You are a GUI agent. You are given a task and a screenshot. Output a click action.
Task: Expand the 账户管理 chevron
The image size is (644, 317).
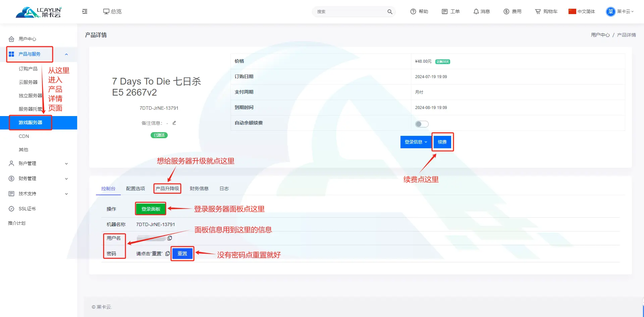pyautogui.click(x=66, y=164)
